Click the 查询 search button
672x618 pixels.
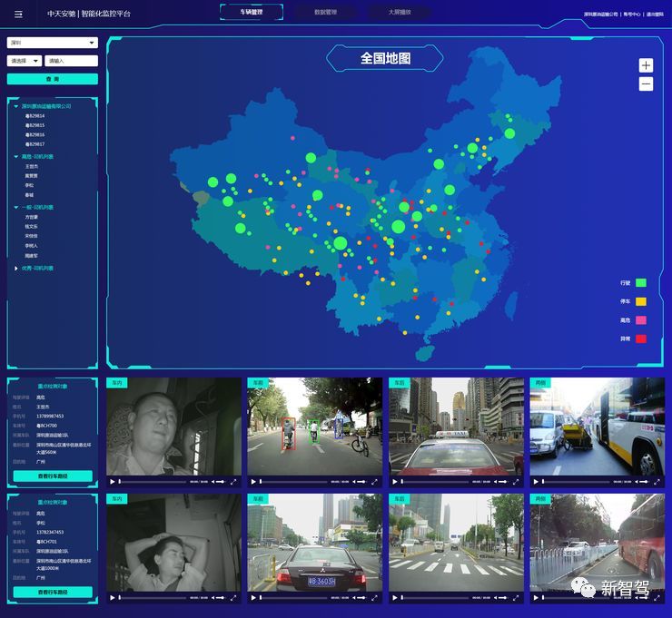click(53, 79)
